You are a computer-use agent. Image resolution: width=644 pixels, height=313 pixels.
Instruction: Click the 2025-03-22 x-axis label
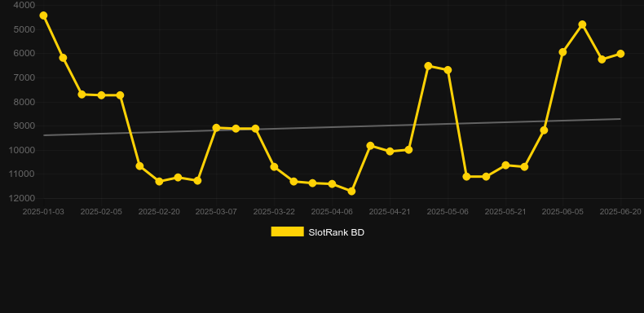coord(275,212)
